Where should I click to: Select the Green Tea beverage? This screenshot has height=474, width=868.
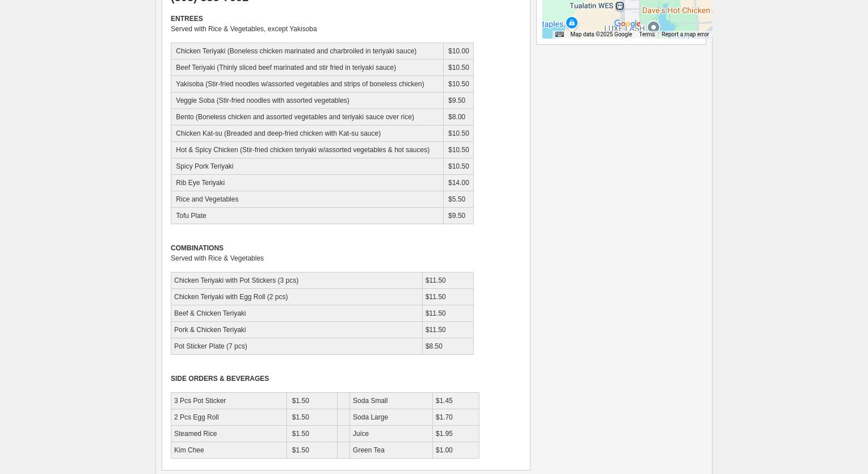click(x=369, y=450)
